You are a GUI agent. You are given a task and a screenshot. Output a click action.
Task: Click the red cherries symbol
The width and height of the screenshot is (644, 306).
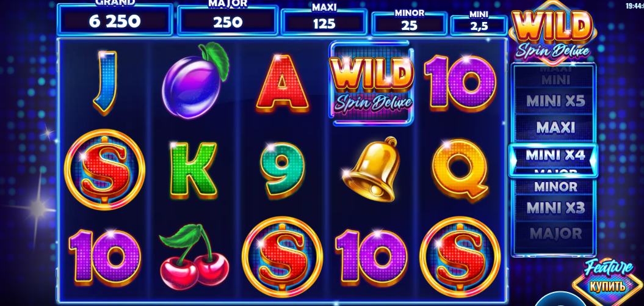(x=194, y=257)
